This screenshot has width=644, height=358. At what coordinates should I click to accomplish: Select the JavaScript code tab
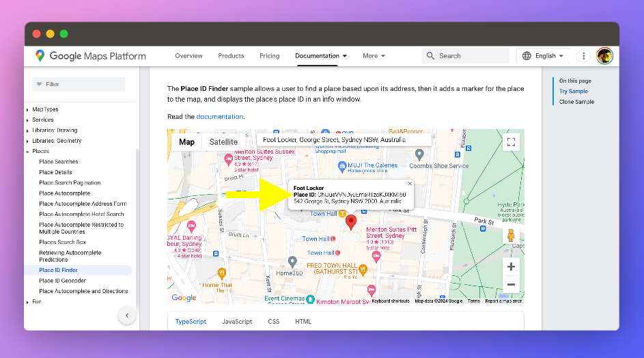(237, 321)
